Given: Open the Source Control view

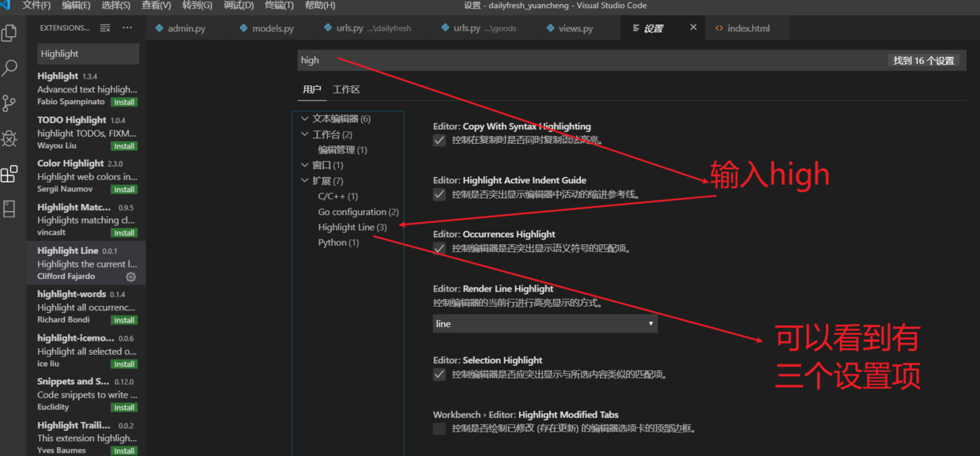Looking at the screenshot, I should coord(9,104).
